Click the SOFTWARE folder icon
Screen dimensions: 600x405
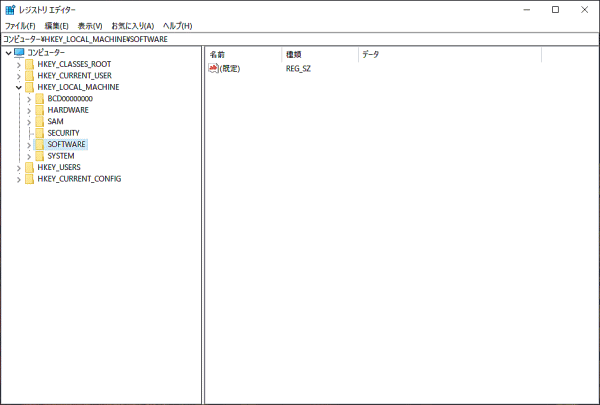[x=39, y=144]
